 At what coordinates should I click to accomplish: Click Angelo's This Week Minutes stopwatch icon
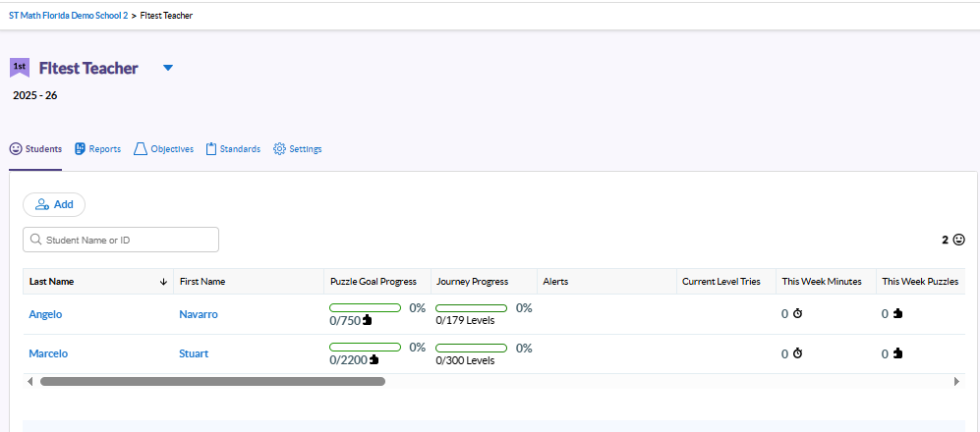[x=798, y=314]
